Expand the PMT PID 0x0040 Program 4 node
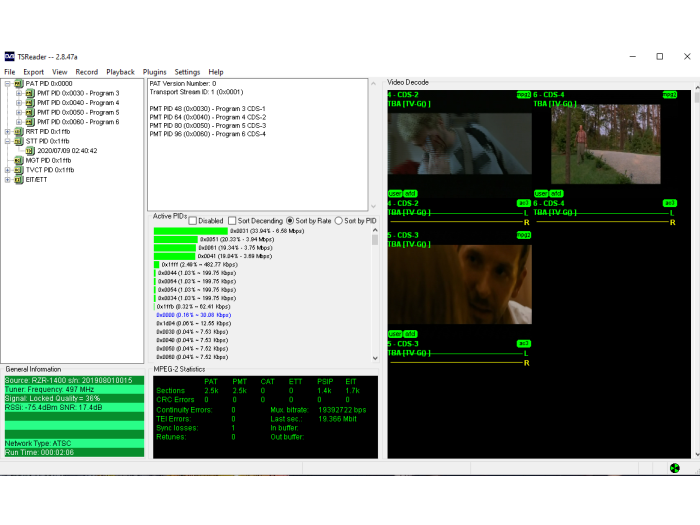 [19, 103]
